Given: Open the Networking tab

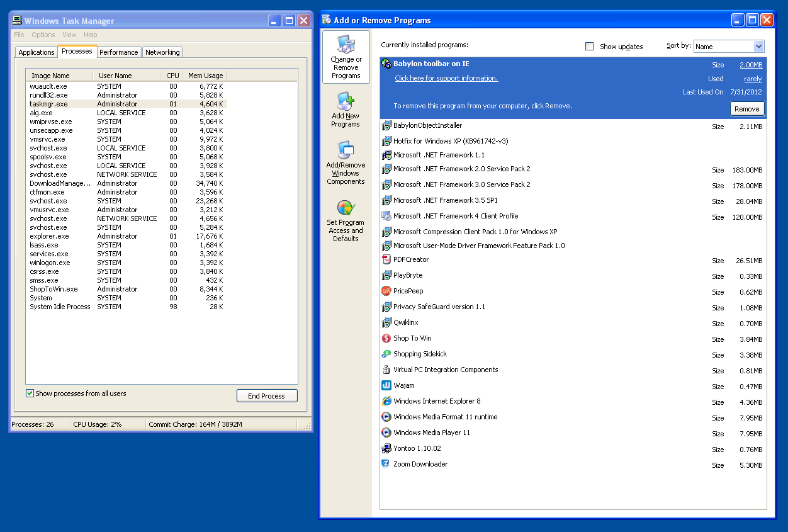Looking at the screenshot, I should tap(162, 52).
